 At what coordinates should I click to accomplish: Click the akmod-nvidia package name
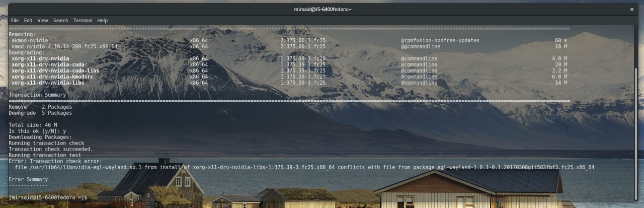pyautogui.click(x=30, y=40)
